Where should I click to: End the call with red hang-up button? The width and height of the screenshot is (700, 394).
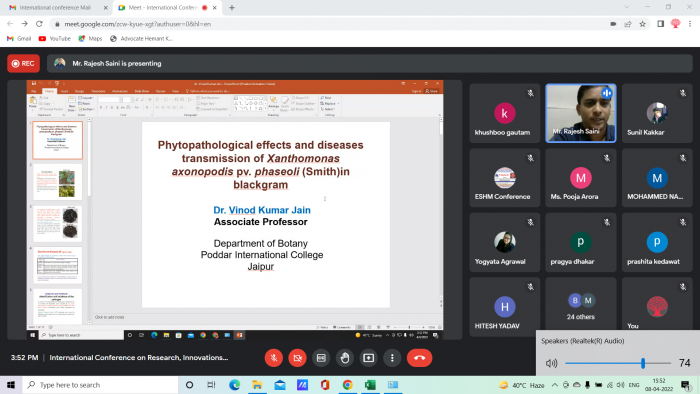[x=419, y=358]
